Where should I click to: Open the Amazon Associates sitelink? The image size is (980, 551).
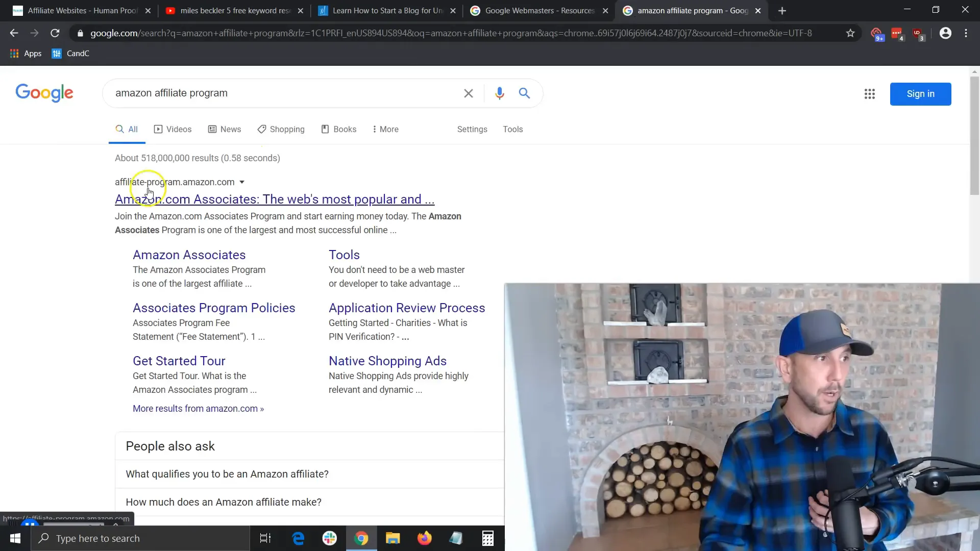click(x=189, y=255)
